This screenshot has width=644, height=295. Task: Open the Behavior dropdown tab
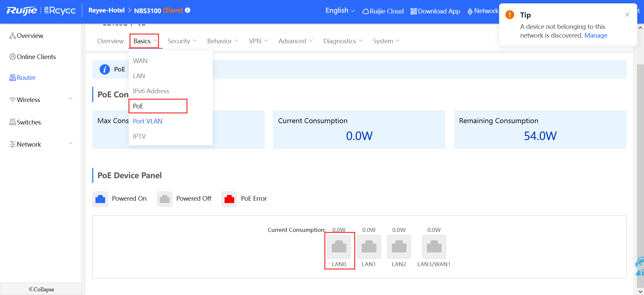pyautogui.click(x=223, y=41)
